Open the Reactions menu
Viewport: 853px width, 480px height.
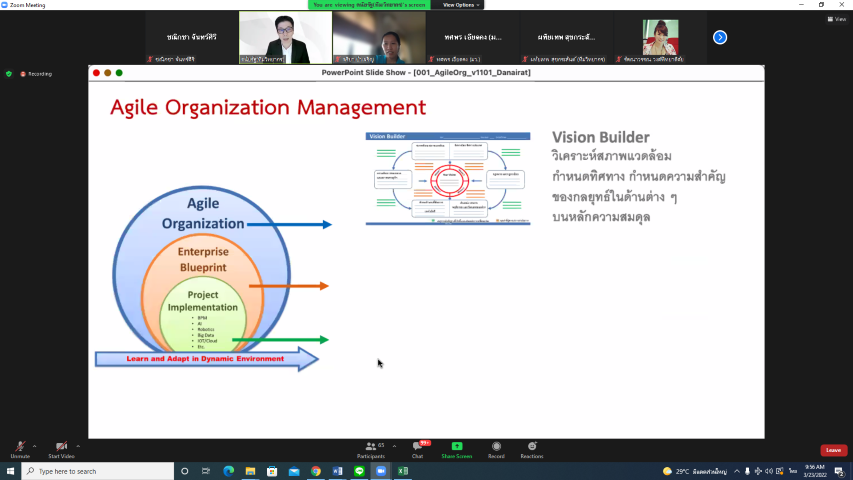coord(532,446)
